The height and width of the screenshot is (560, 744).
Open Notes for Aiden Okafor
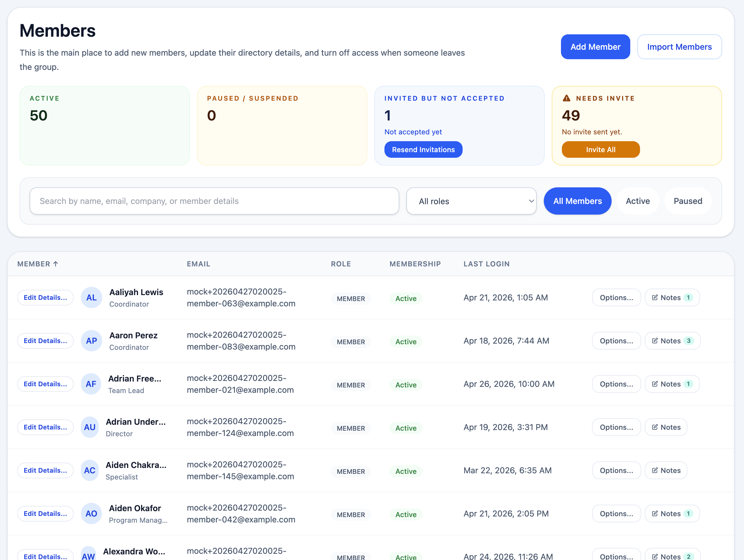pos(672,514)
